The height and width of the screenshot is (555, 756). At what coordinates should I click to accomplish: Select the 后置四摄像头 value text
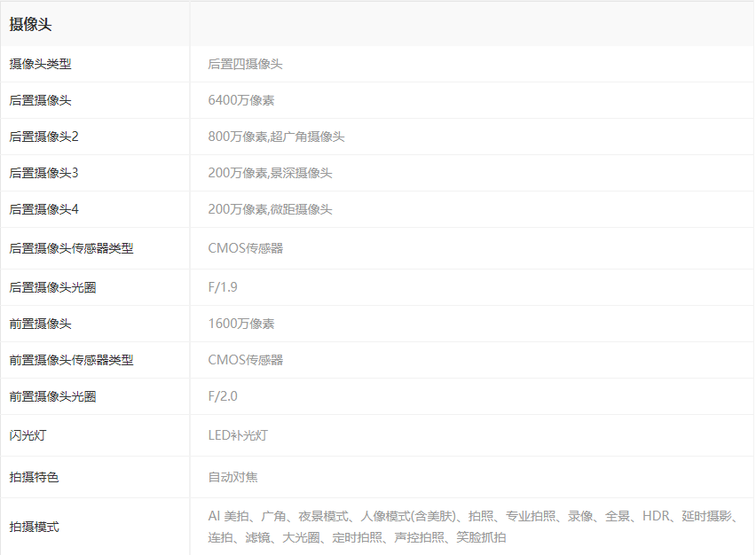click(x=245, y=64)
